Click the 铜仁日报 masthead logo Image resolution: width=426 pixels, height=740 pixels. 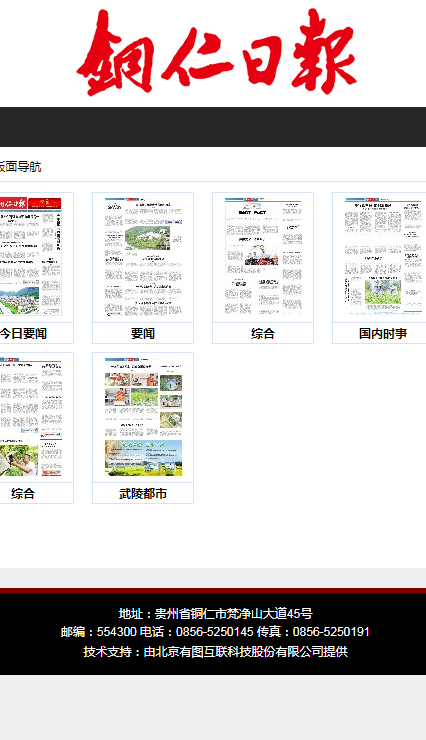click(x=217, y=52)
